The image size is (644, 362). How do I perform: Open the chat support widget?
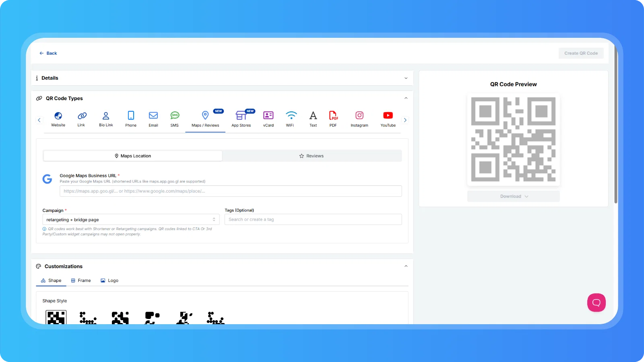[597, 302]
